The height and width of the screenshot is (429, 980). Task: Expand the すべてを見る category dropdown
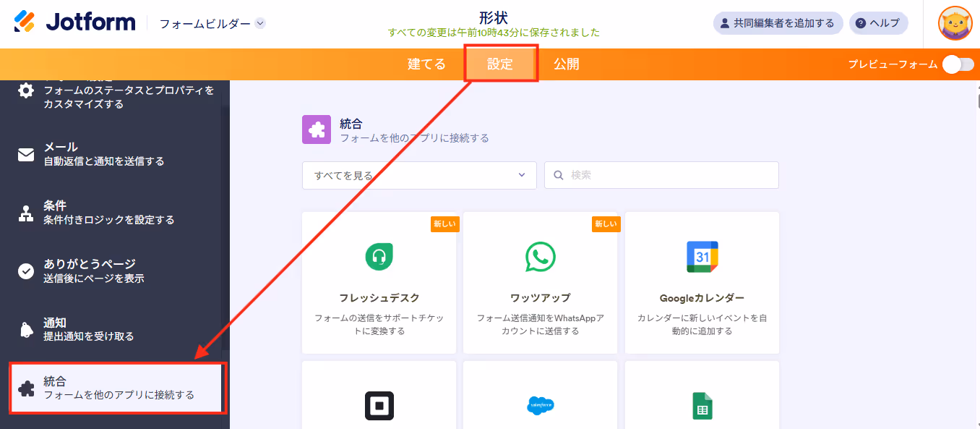point(419,175)
